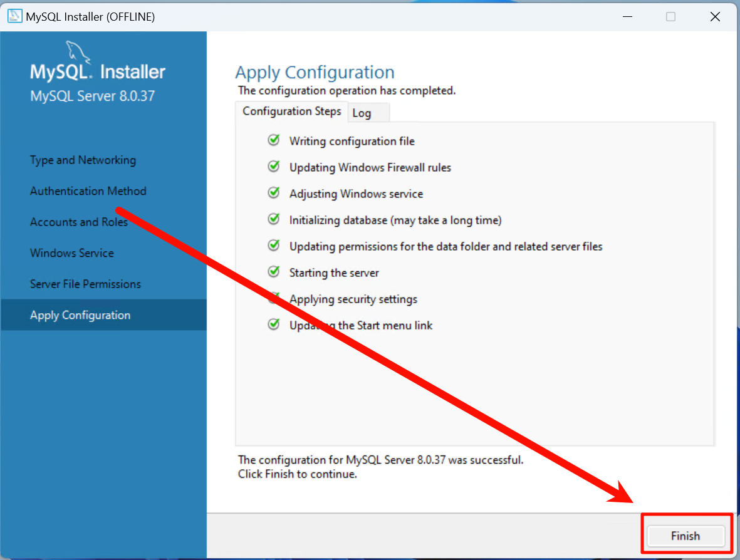Image resolution: width=740 pixels, height=560 pixels.
Task: Click 'MySQL Server 8.0.37' sidebar label
Action: click(93, 96)
